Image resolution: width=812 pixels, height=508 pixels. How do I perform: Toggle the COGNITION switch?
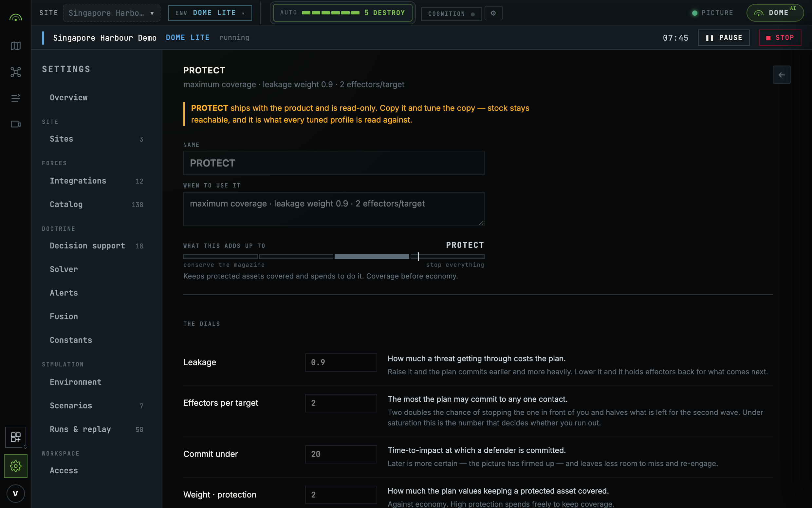point(451,14)
